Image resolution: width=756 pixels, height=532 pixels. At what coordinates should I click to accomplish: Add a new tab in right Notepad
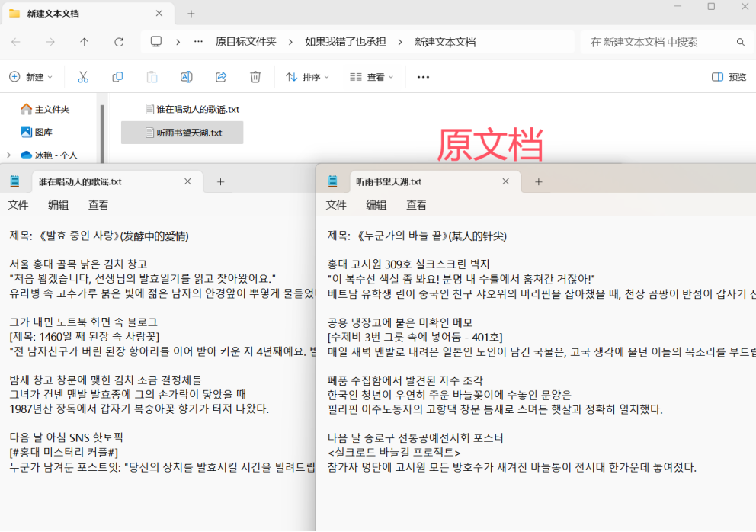pyautogui.click(x=538, y=181)
